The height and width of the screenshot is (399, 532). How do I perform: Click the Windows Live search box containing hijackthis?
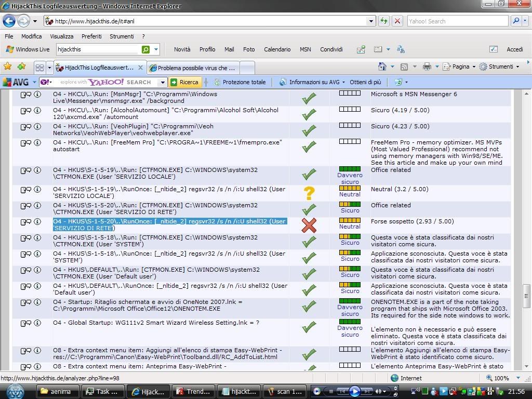pyautogui.click(x=98, y=49)
